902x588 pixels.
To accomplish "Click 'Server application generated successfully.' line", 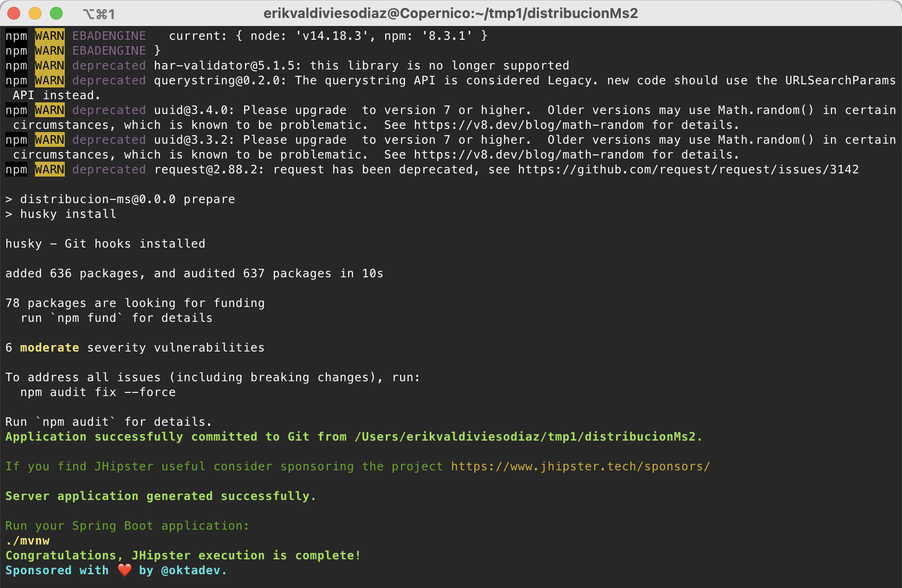I will 161,496.
